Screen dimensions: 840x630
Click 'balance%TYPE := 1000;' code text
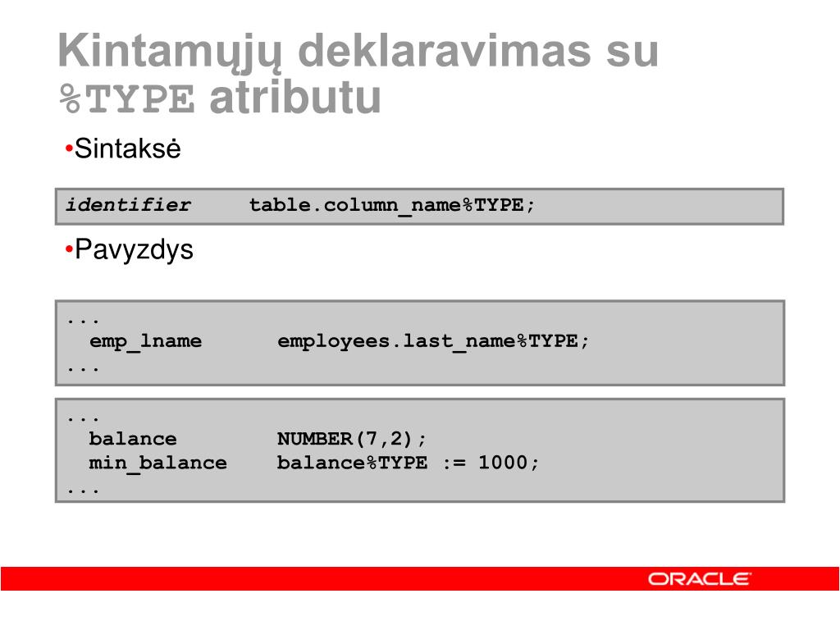(408, 463)
